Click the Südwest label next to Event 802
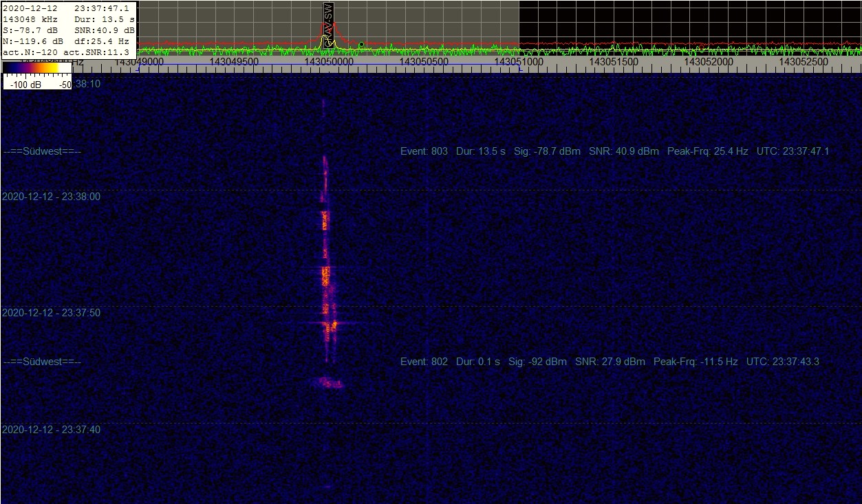Image resolution: width=862 pixels, height=504 pixels. click(43, 362)
